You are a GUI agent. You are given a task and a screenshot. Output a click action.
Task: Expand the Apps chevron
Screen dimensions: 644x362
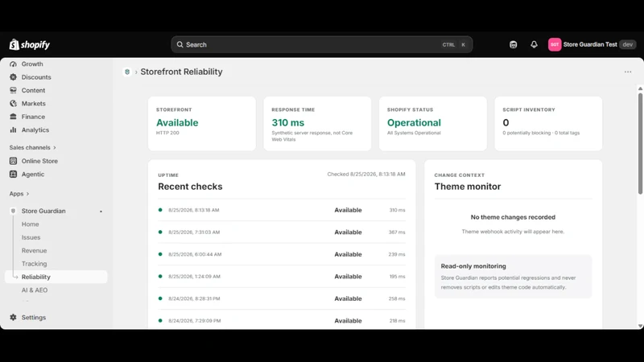[27, 194]
